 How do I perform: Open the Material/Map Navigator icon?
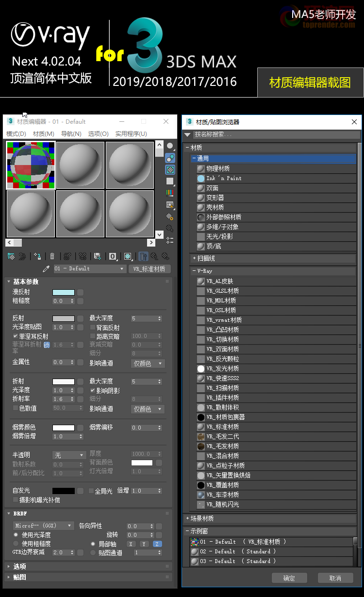click(x=170, y=240)
